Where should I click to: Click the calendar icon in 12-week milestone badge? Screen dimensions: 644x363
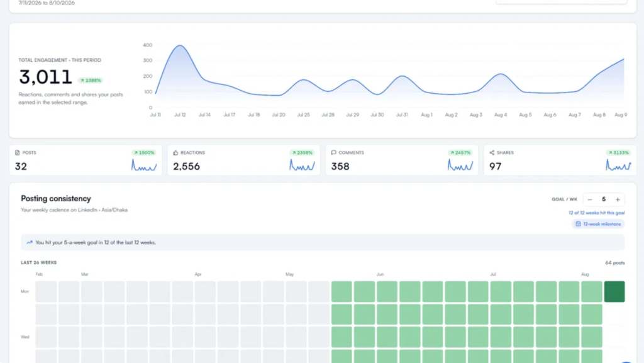click(578, 224)
